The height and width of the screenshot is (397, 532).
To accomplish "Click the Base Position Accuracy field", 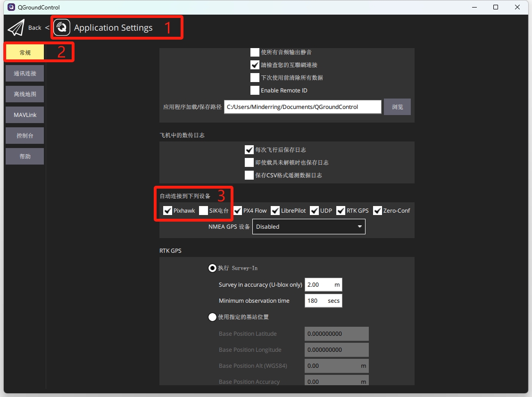I will click(337, 380).
